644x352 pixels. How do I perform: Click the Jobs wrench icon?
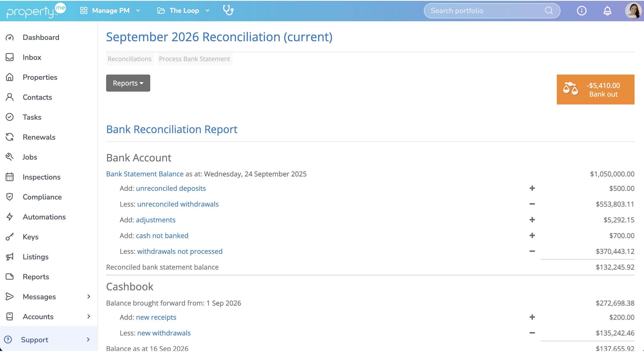(10, 157)
